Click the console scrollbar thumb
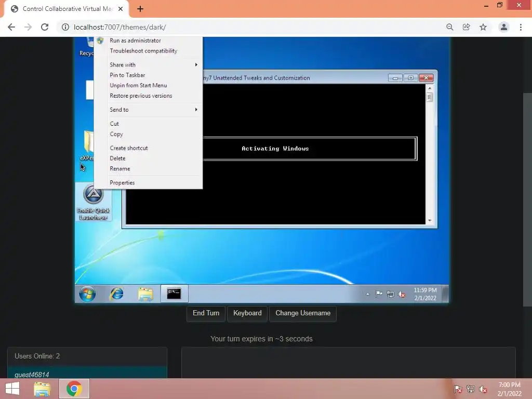532x399 pixels. coord(430,97)
